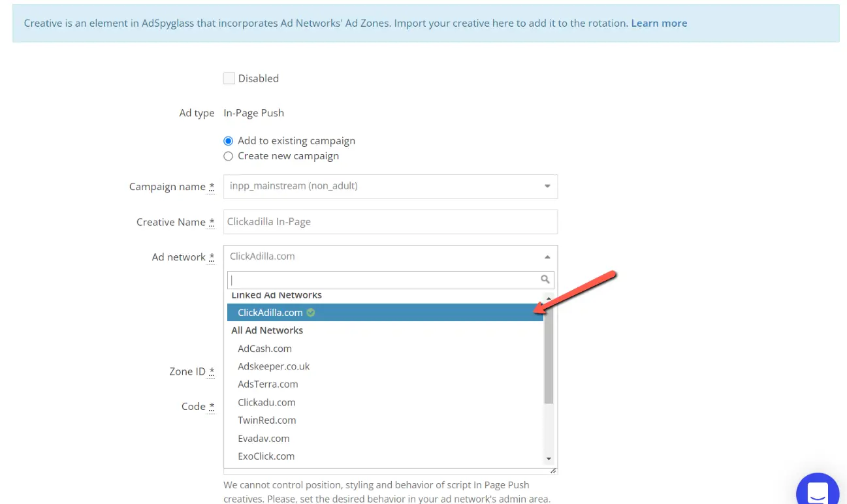The width and height of the screenshot is (847, 504).
Task: Open the Learn more link
Action: pyautogui.click(x=659, y=23)
